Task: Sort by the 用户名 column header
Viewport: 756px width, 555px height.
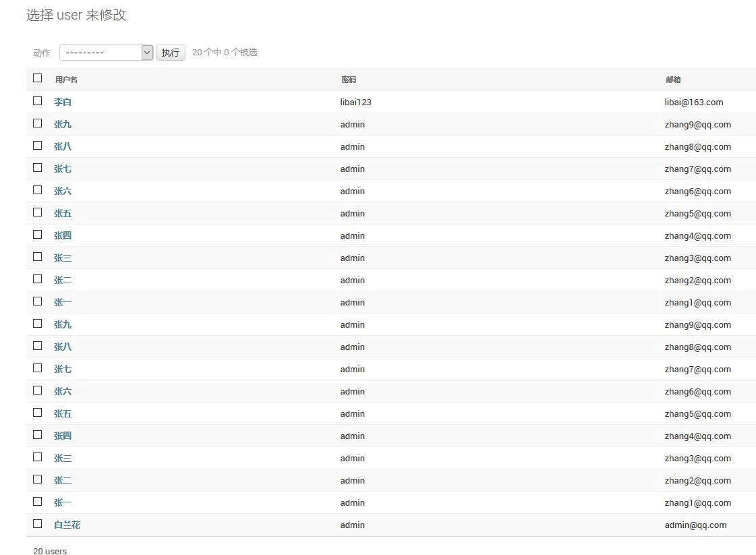Action: coord(66,80)
